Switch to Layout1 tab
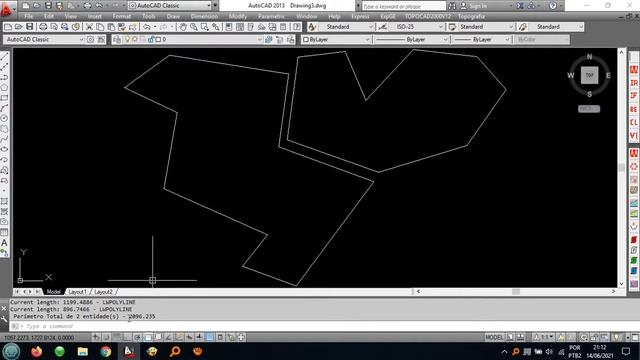 tap(77, 292)
